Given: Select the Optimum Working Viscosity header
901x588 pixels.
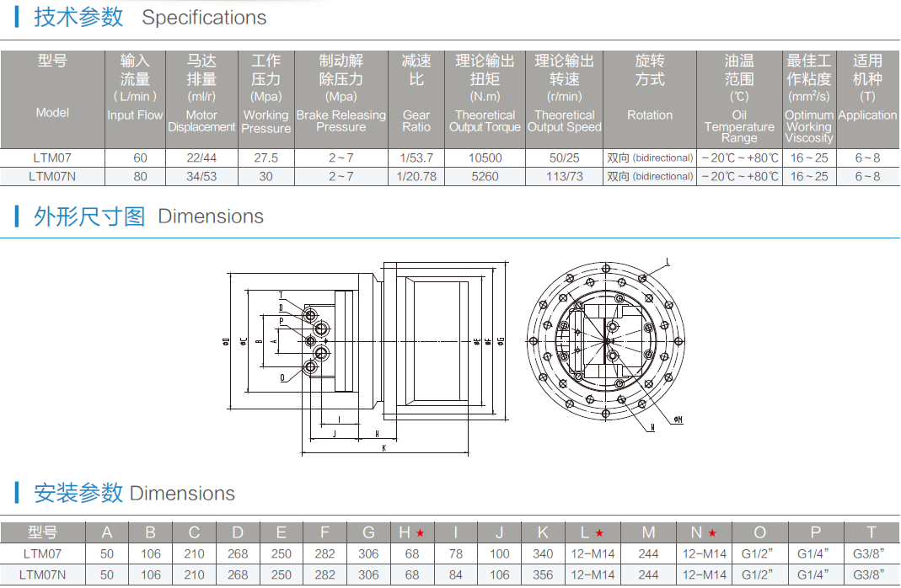Looking at the screenshot, I should click(809, 99).
